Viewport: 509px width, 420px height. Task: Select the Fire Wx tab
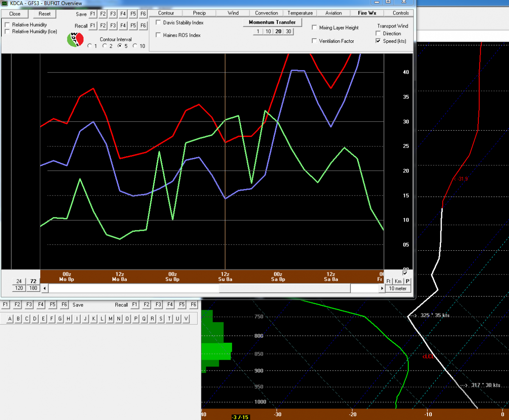367,13
